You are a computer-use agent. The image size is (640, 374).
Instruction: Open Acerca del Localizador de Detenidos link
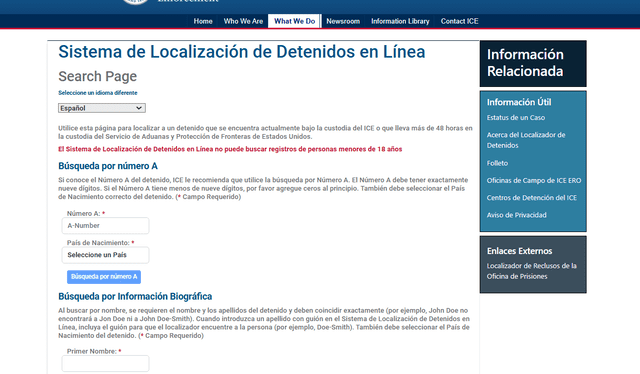[526, 140]
